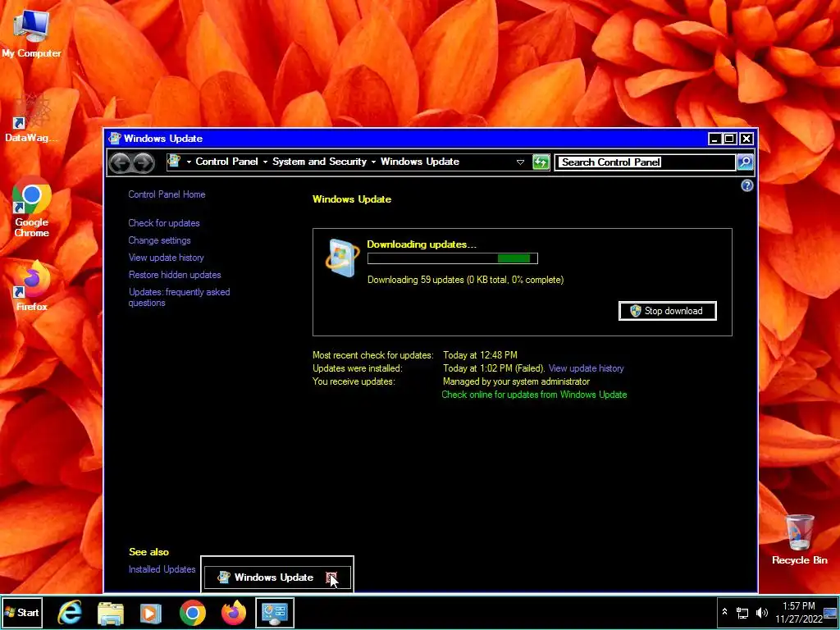Launch Firefox from the desktop shortcut

[x=31, y=285]
